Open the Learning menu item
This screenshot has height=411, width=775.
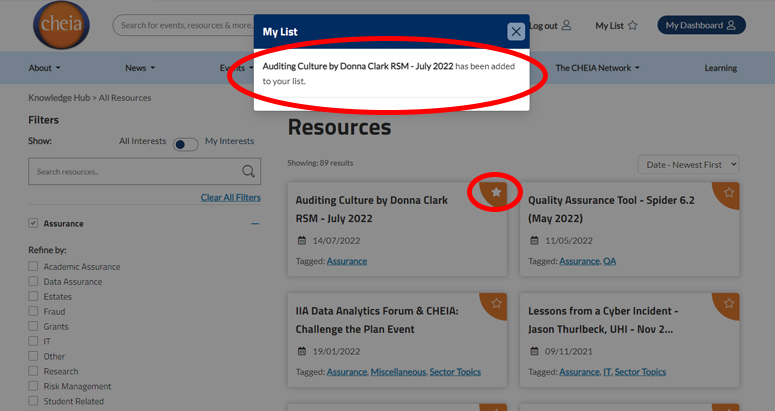click(721, 68)
